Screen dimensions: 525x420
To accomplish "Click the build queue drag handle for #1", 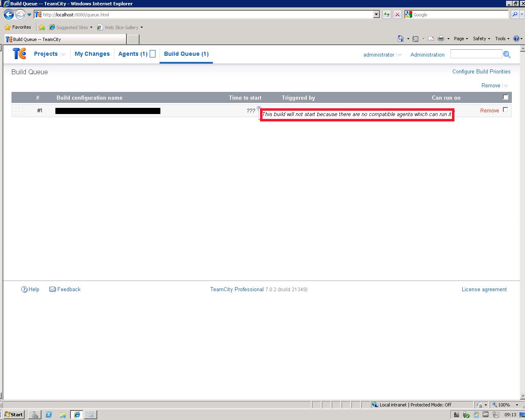I will (18, 110).
